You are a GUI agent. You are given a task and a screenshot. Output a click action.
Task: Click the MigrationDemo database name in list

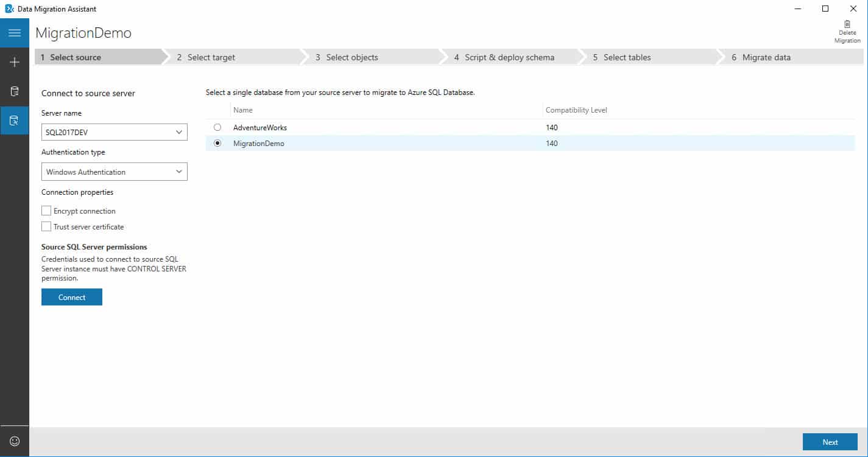[259, 144]
